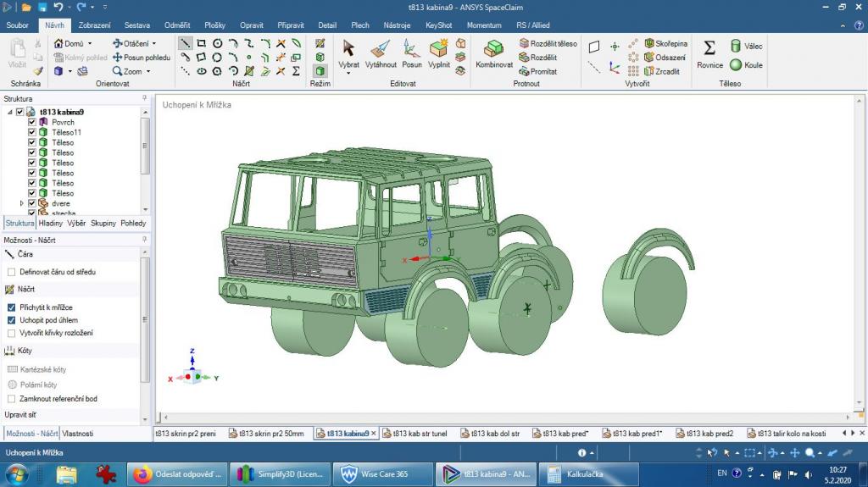This screenshot has height=487, width=868.
Task: Click the Rozdělit těleso tool
Action: coord(548,43)
